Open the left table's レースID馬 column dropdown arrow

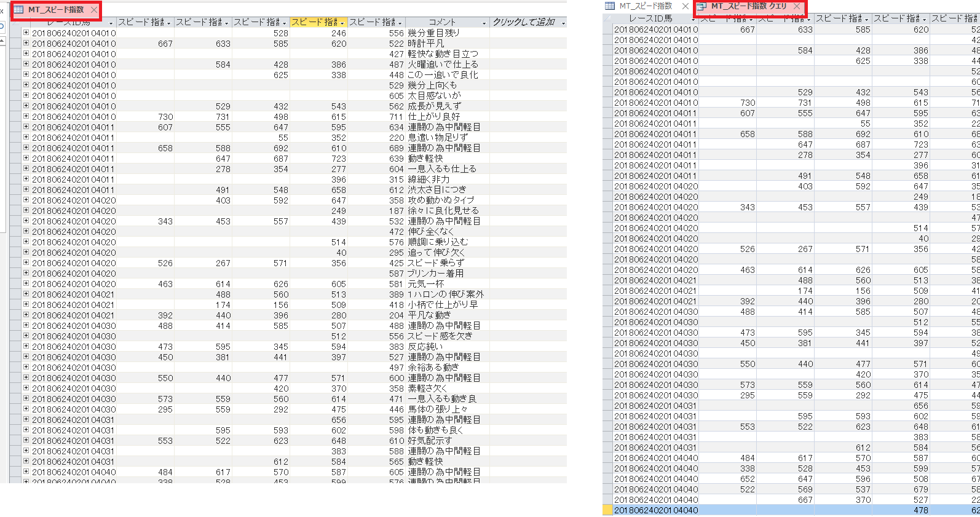pyautogui.click(x=111, y=23)
